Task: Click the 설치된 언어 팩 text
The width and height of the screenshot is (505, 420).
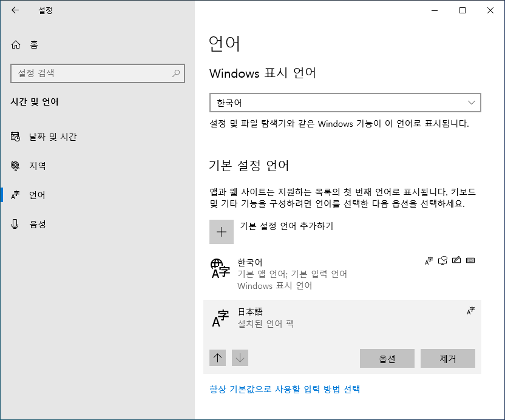Action: coord(266,323)
